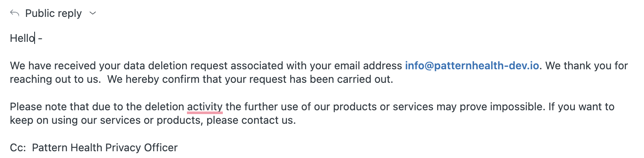Open the Public reply type dropdown

click(x=53, y=14)
